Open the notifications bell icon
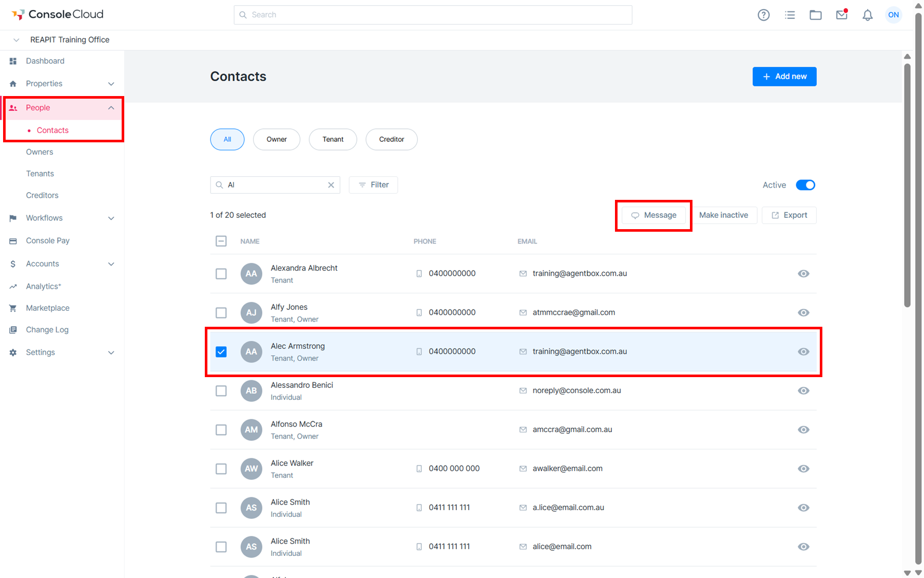The image size is (924, 578). (x=868, y=15)
